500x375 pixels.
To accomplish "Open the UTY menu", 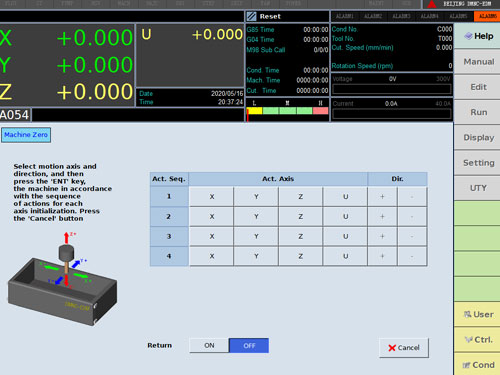I will [x=477, y=188].
